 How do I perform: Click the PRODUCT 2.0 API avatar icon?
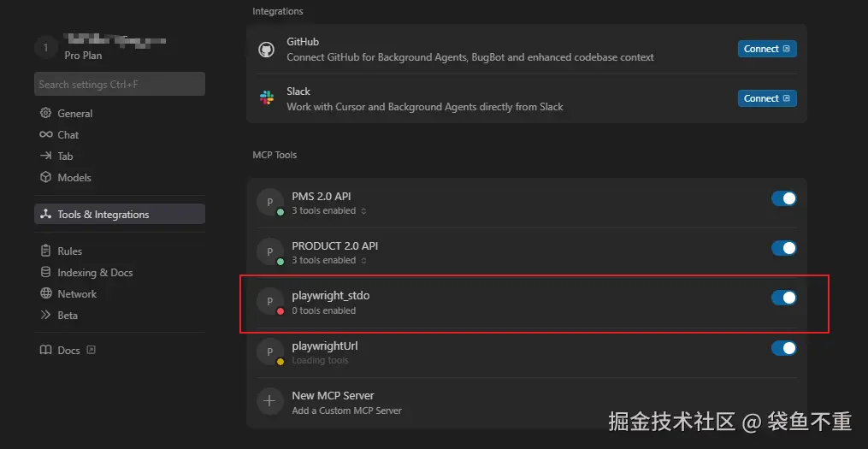pyautogui.click(x=270, y=252)
